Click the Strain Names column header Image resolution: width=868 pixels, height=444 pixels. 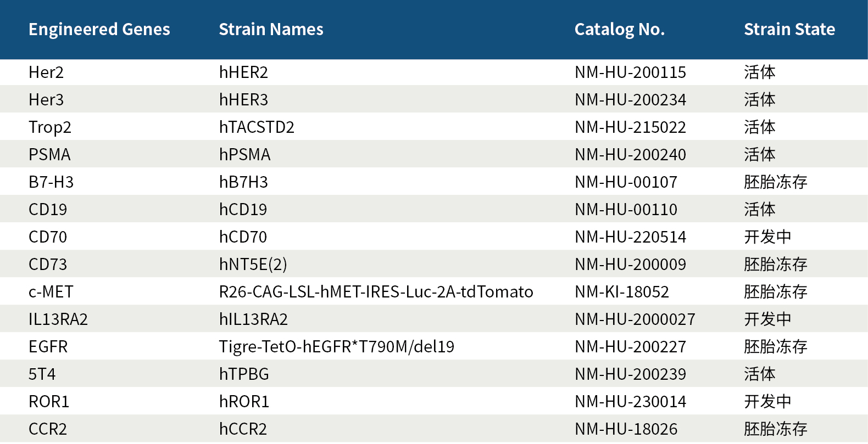click(x=271, y=30)
